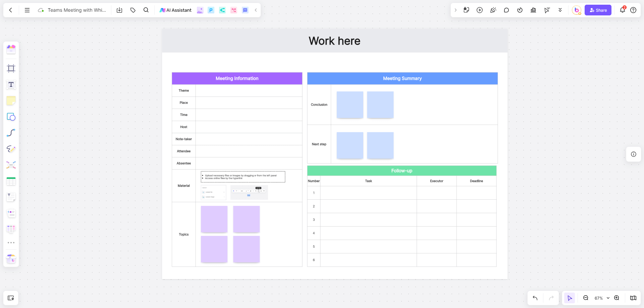Open notifications bell

pyautogui.click(x=623, y=10)
